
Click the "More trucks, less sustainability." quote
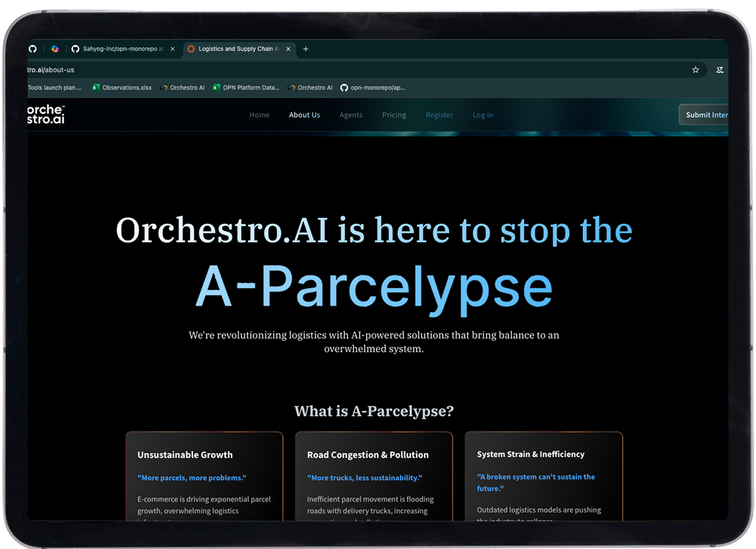pyautogui.click(x=364, y=478)
